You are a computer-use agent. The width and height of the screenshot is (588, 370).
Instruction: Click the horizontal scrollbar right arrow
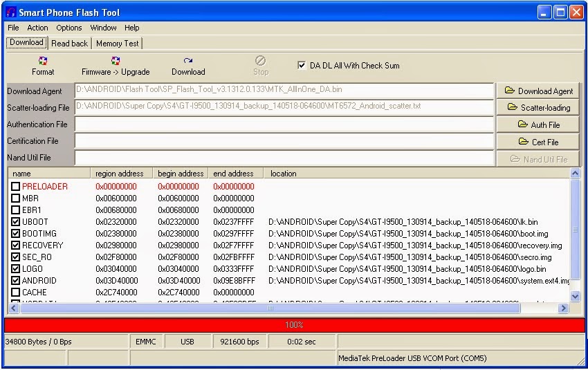[x=563, y=308]
